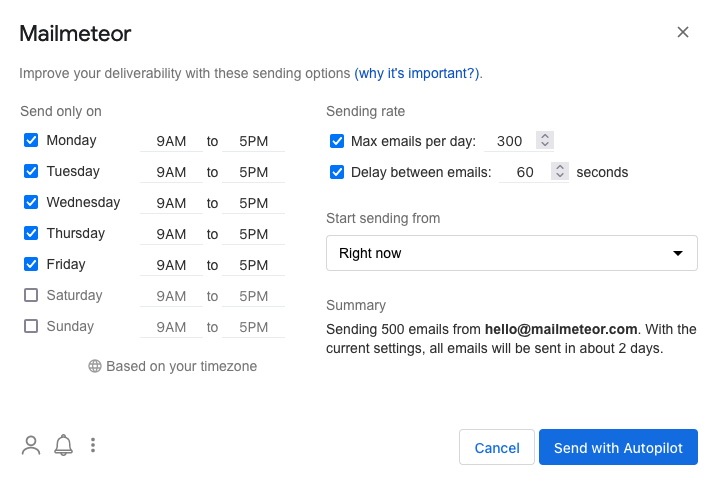Click the Based on your timezone text

click(x=182, y=366)
